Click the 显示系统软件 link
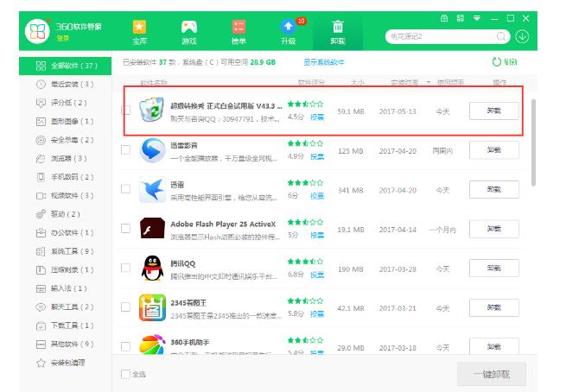 324,62
